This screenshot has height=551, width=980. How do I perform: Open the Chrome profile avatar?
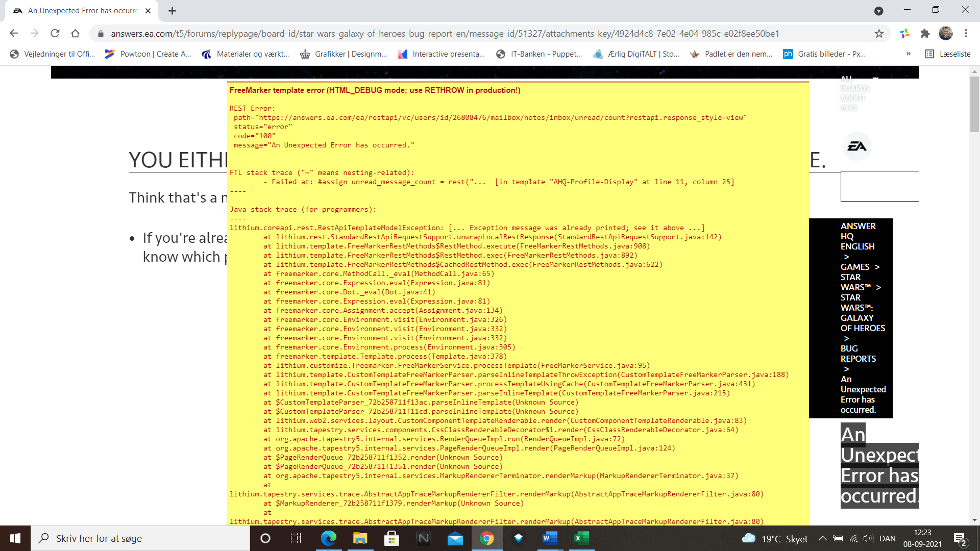(946, 33)
